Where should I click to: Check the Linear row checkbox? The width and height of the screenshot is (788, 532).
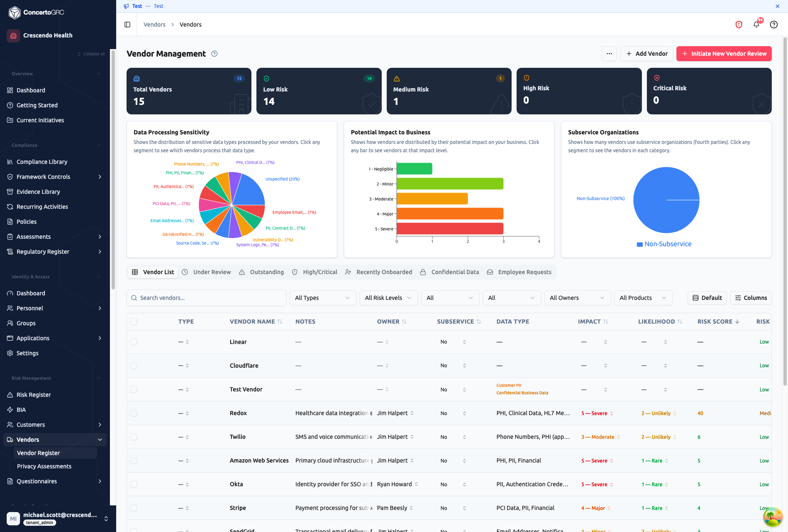(x=134, y=342)
